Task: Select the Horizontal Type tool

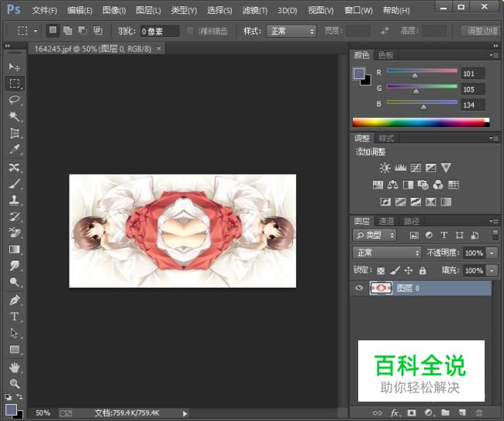Action: (x=14, y=316)
